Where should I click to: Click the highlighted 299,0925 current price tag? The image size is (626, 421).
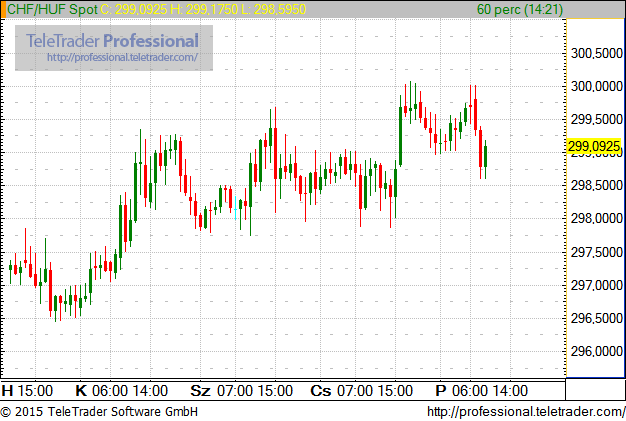(594, 146)
